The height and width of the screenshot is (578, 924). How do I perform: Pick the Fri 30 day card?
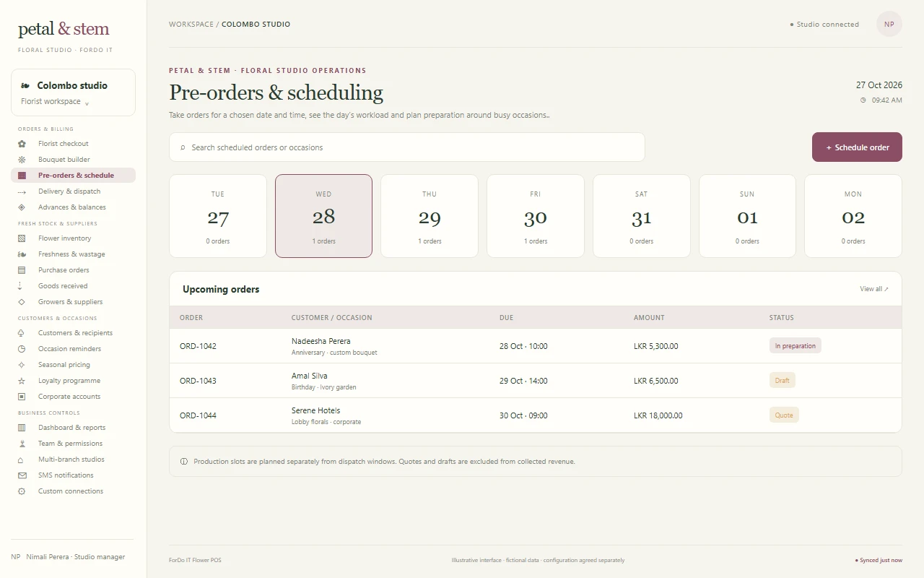(x=536, y=216)
